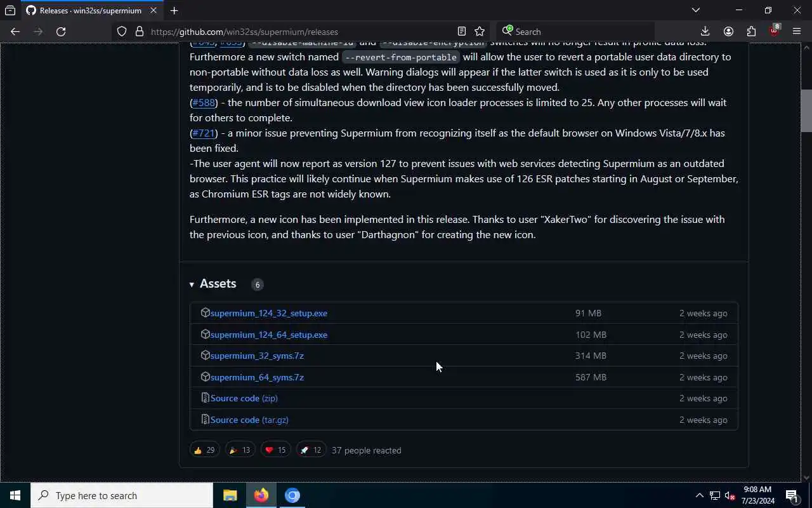This screenshot has height=508, width=812.
Task: Close the Releases win32ss/supermium tab
Action: 153,10
